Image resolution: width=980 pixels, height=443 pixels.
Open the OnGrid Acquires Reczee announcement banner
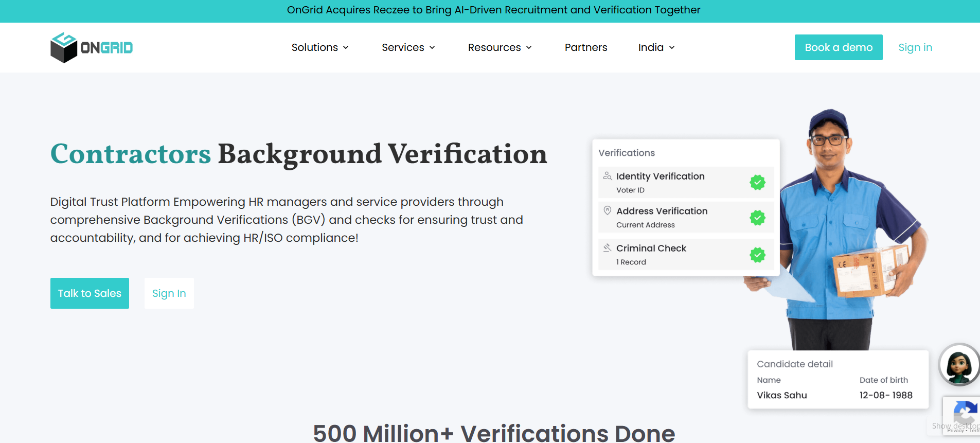493,10
